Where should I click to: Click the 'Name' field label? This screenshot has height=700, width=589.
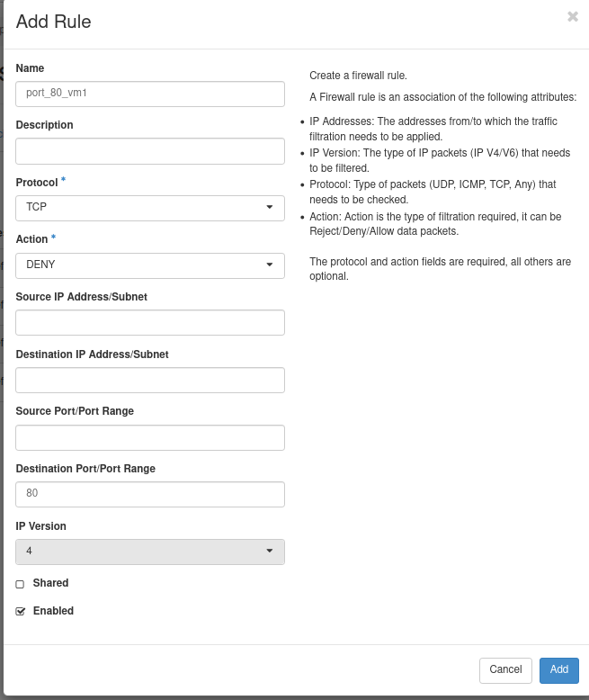tap(30, 68)
